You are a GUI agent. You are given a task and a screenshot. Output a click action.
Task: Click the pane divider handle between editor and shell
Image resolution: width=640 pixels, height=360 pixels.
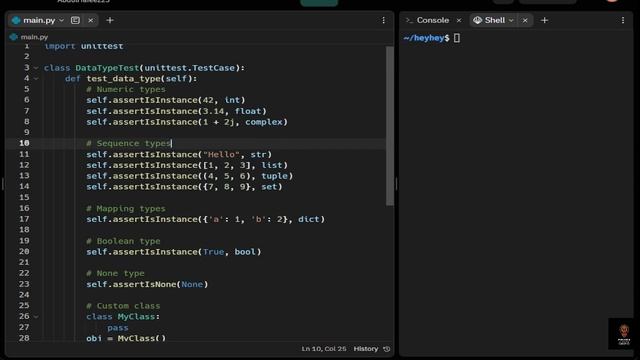click(396, 184)
